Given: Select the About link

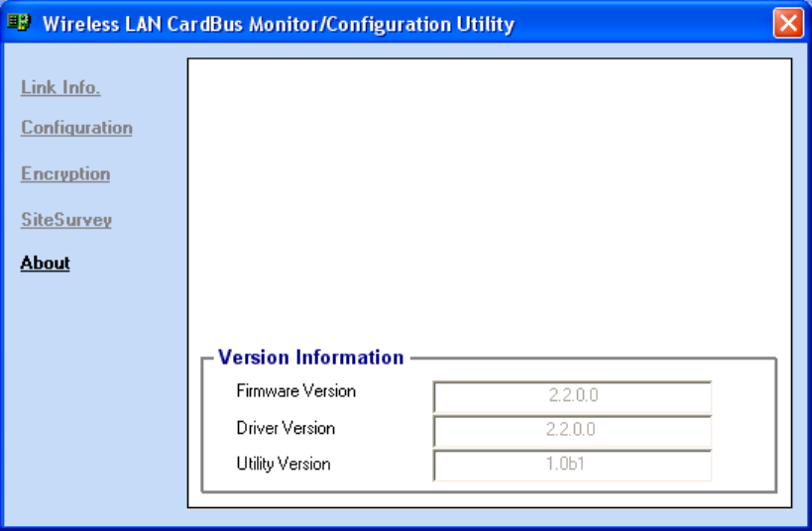Looking at the screenshot, I should (45, 263).
